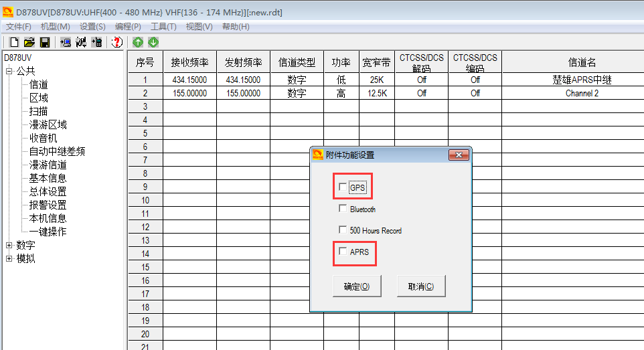Open the 编程(P) menu
The height and width of the screenshot is (350, 644).
[x=128, y=27]
